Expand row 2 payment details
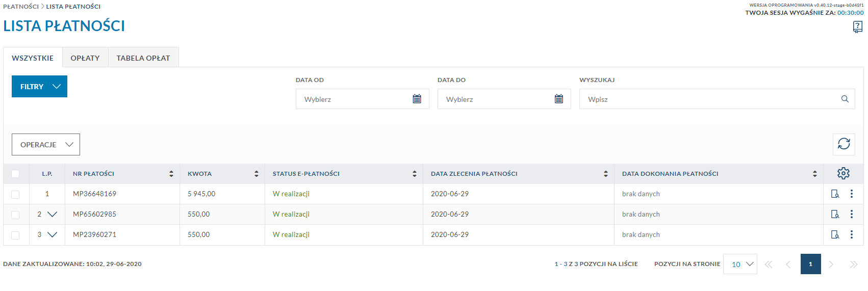The image size is (868, 291). (52, 215)
